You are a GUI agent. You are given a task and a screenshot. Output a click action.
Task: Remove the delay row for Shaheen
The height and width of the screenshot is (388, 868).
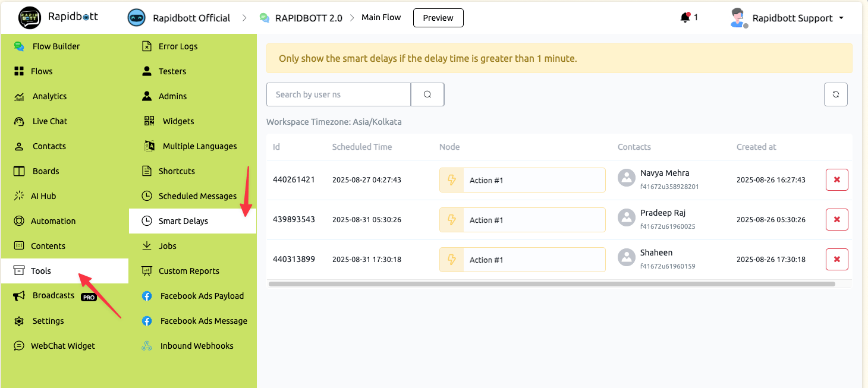click(836, 259)
